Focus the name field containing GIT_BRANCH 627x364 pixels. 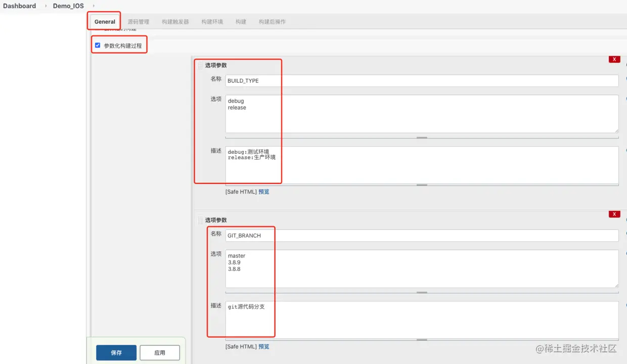click(x=422, y=235)
